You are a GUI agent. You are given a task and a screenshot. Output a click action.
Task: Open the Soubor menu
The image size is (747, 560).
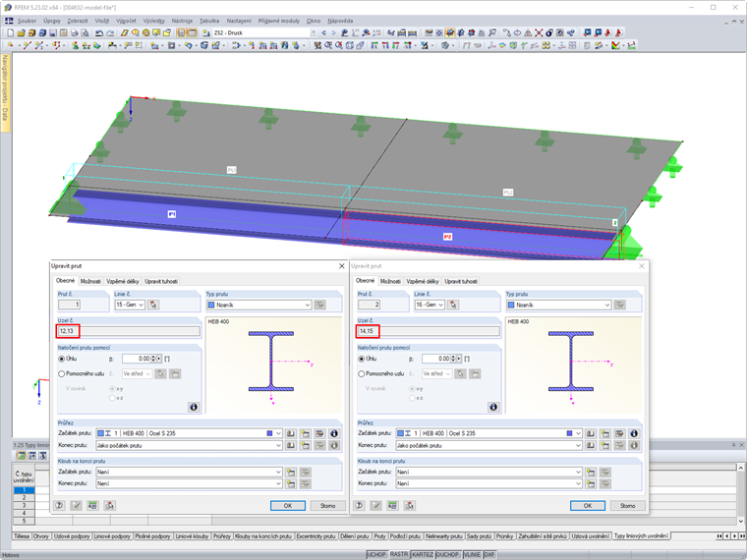(27, 21)
